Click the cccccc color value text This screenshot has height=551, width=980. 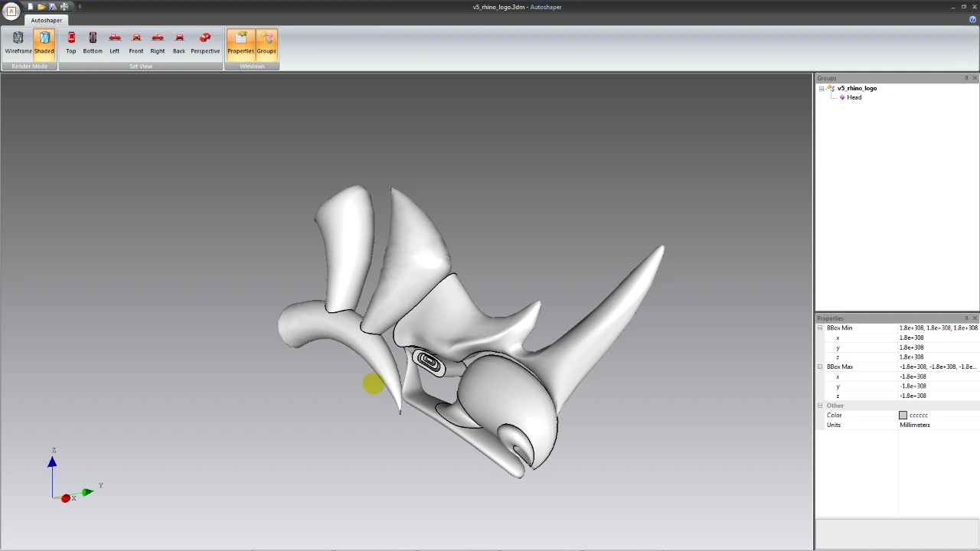(x=919, y=416)
